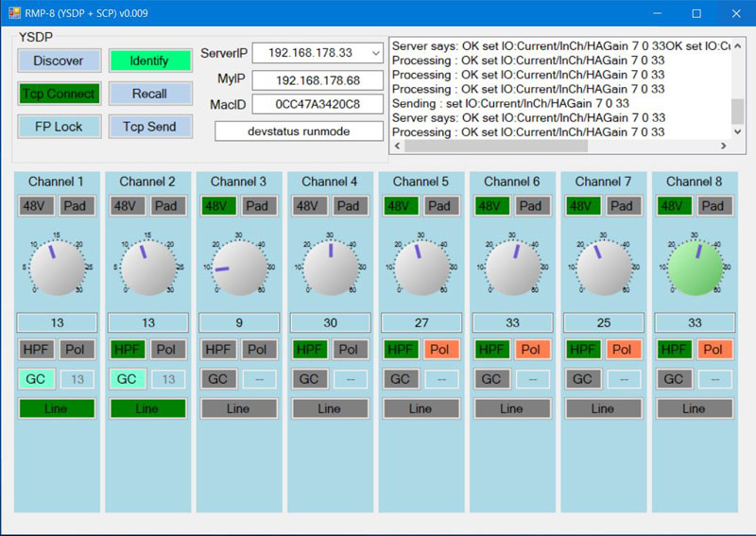Toggle Pol polarity on Channel 1

point(77,349)
